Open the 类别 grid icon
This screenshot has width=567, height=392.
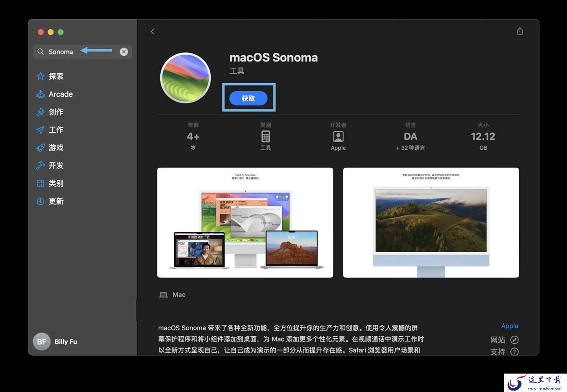41,183
